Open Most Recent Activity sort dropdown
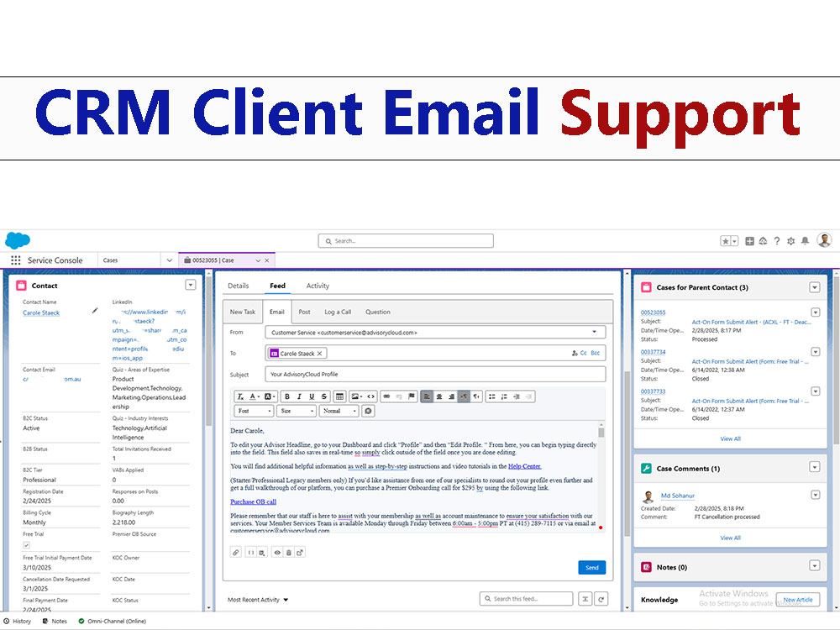Screen dimensions: 840x630 (258, 600)
